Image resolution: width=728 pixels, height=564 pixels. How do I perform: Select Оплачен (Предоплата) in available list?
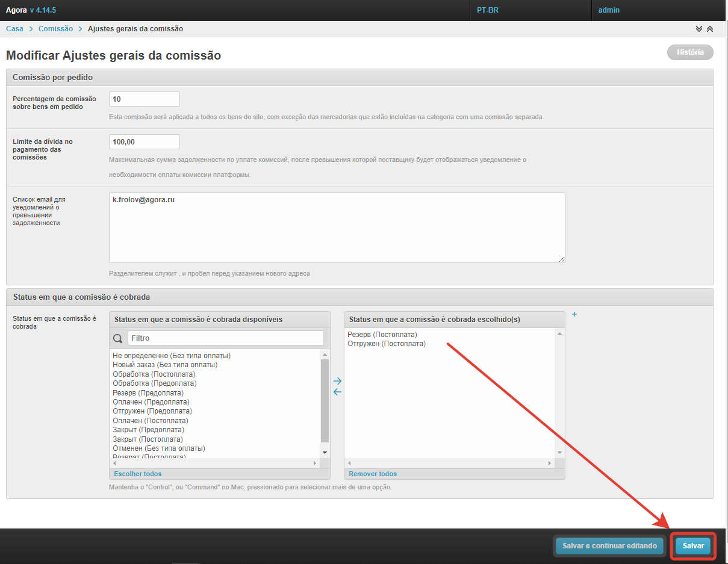pyautogui.click(x=151, y=402)
